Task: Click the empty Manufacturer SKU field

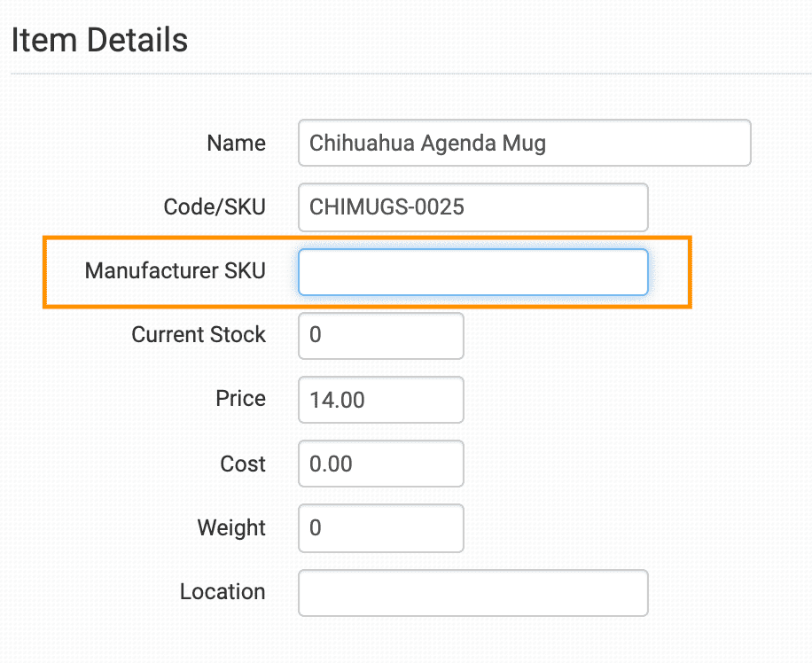Action: [x=472, y=272]
